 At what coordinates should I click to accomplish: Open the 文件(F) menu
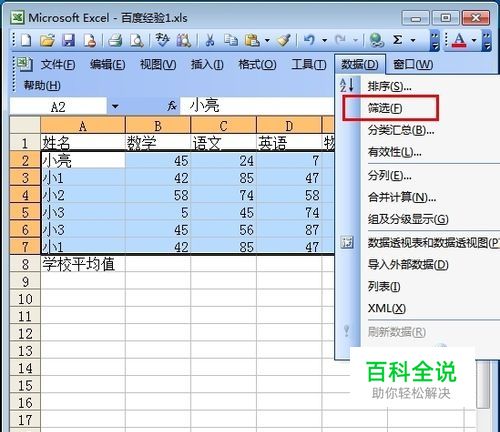(x=58, y=64)
